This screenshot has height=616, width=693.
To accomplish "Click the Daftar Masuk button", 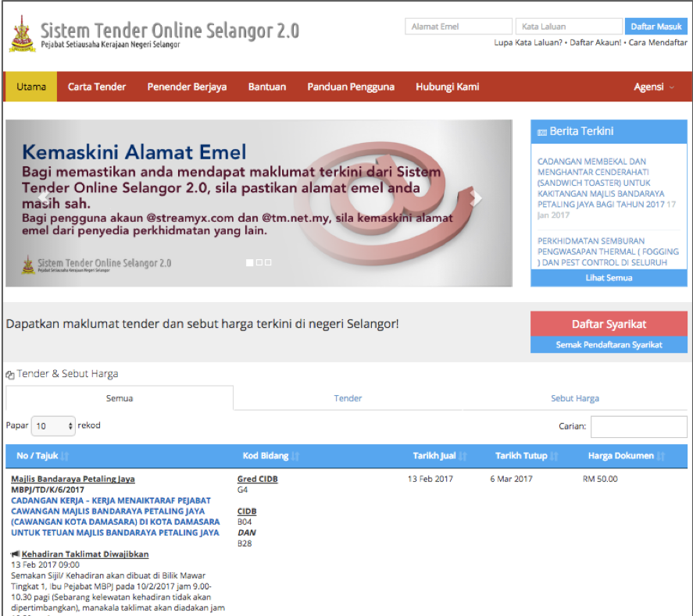I will click(656, 27).
